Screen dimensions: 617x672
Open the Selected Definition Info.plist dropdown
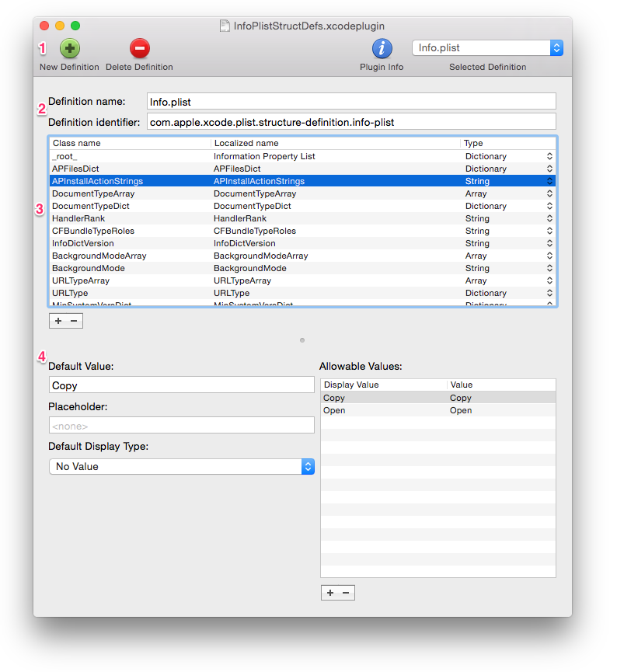click(487, 48)
